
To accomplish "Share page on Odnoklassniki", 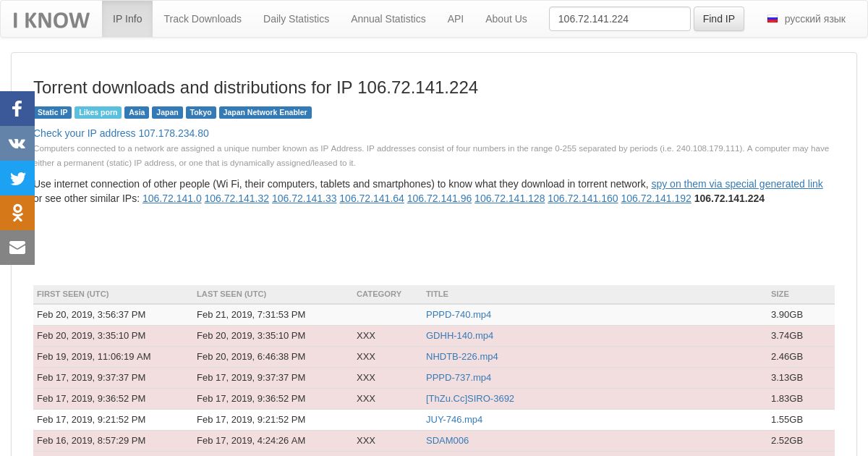I will 17,213.
